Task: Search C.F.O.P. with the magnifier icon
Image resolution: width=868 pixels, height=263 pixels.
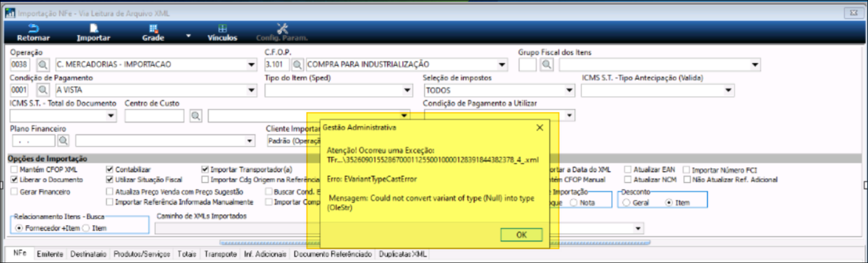Action: [297, 64]
